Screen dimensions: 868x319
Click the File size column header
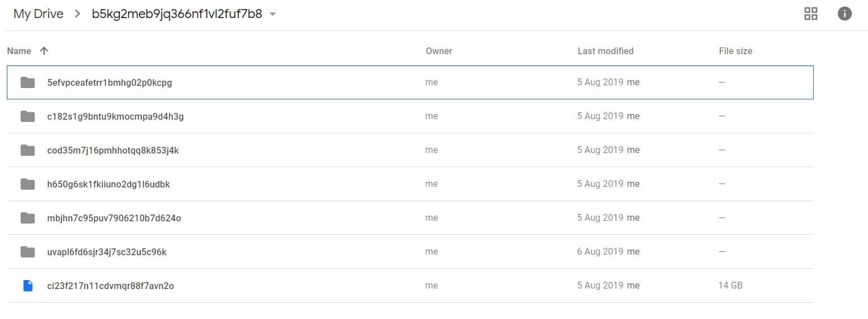[735, 51]
